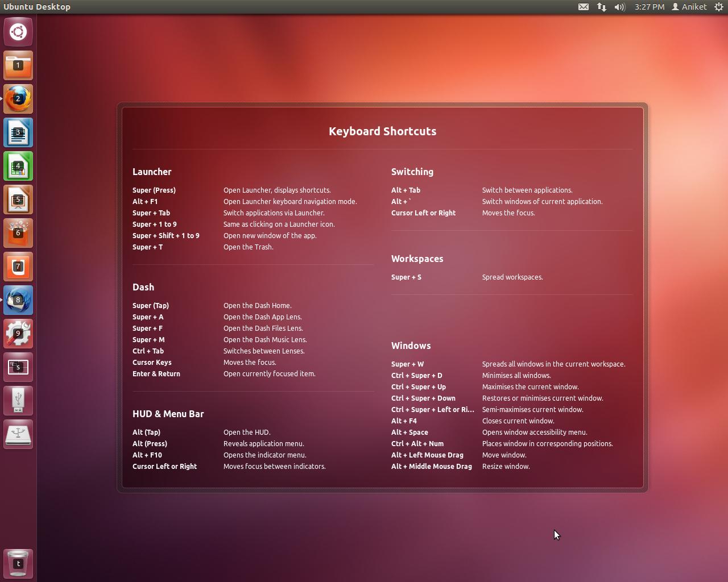The height and width of the screenshot is (582, 728).
Task: Start LibreOffice Impress from the launcher
Action: (x=18, y=199)
